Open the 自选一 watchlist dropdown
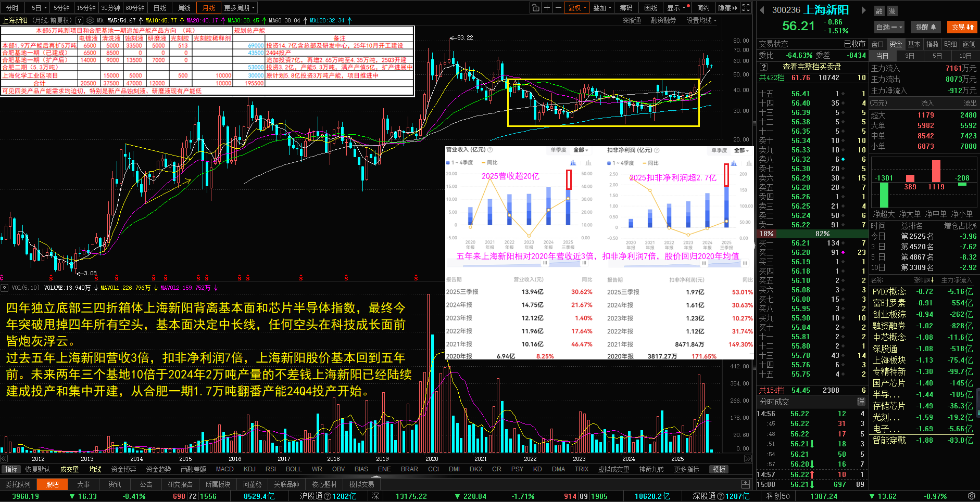Viewport: 980px width, 502px height. [889, 27]
